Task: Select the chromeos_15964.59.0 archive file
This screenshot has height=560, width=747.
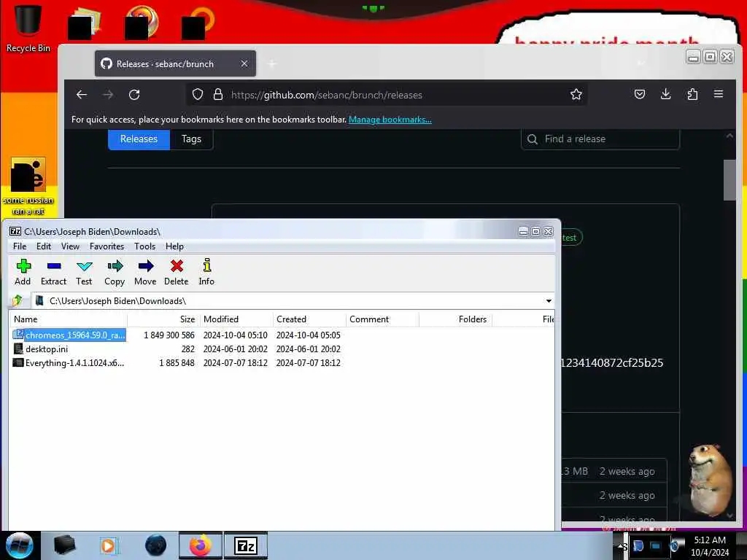Action: [x=69, y=335]
